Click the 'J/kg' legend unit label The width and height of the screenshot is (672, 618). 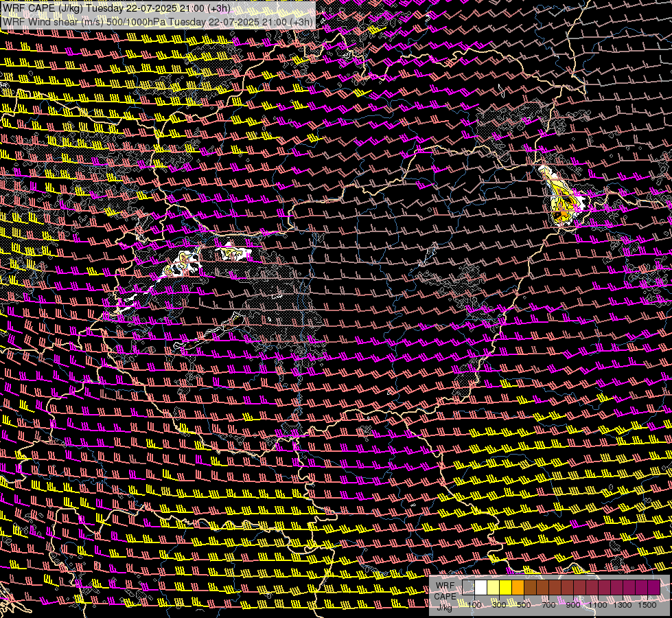pos(444,607)
